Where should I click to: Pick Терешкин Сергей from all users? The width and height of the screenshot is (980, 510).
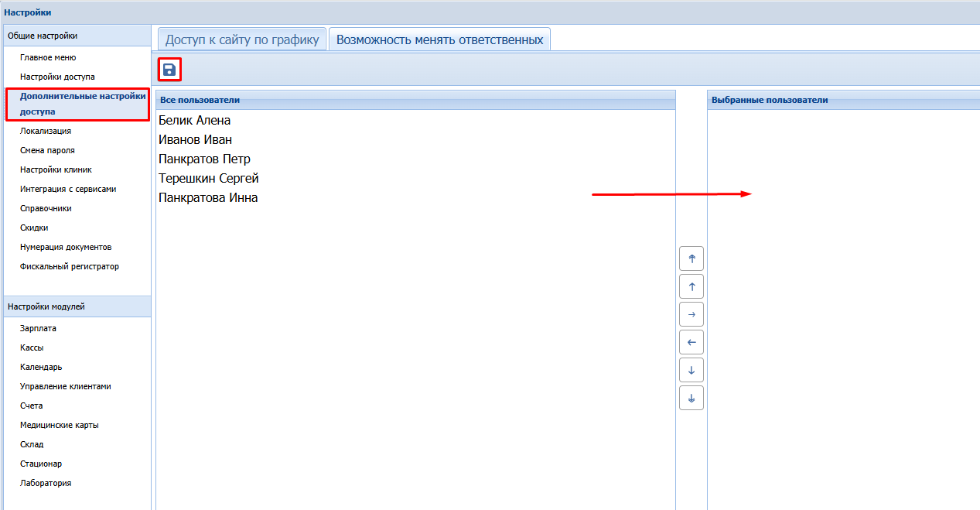click(208, 179)
